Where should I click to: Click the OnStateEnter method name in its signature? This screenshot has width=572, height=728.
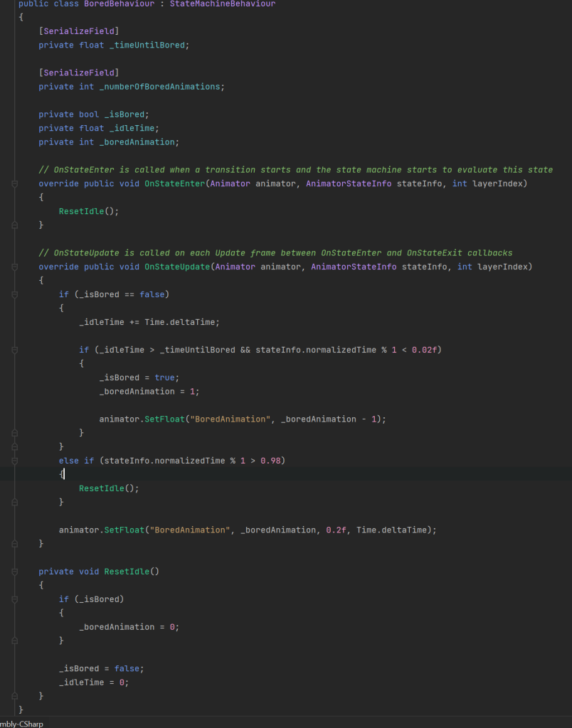point(175,184)
